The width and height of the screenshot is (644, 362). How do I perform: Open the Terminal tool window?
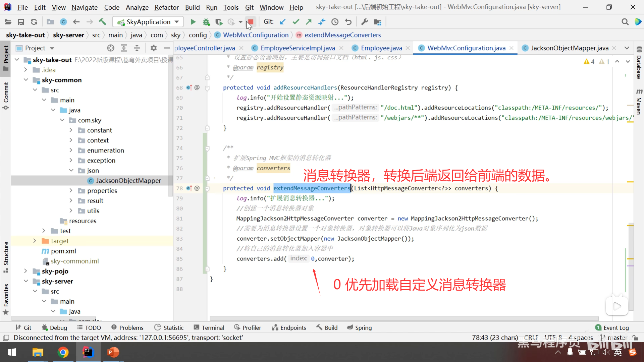coord(209,328)
